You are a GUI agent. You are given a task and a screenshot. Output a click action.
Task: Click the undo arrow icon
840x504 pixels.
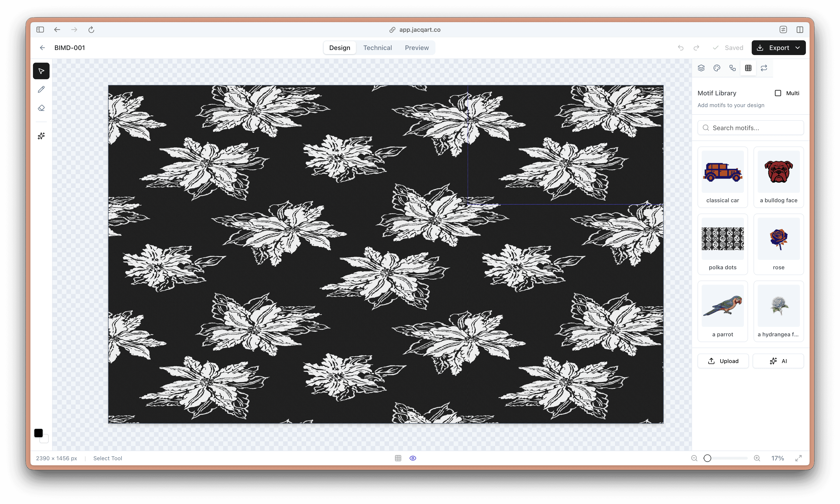tap(680, 48)
